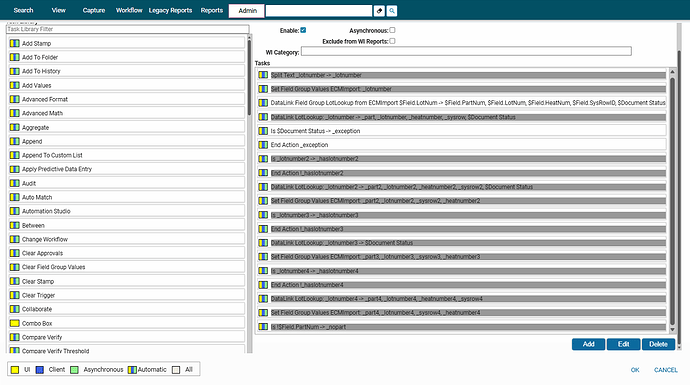Filter by the green Asynchronous swatch
690x385 pixels.
click(x=74, y=370)
